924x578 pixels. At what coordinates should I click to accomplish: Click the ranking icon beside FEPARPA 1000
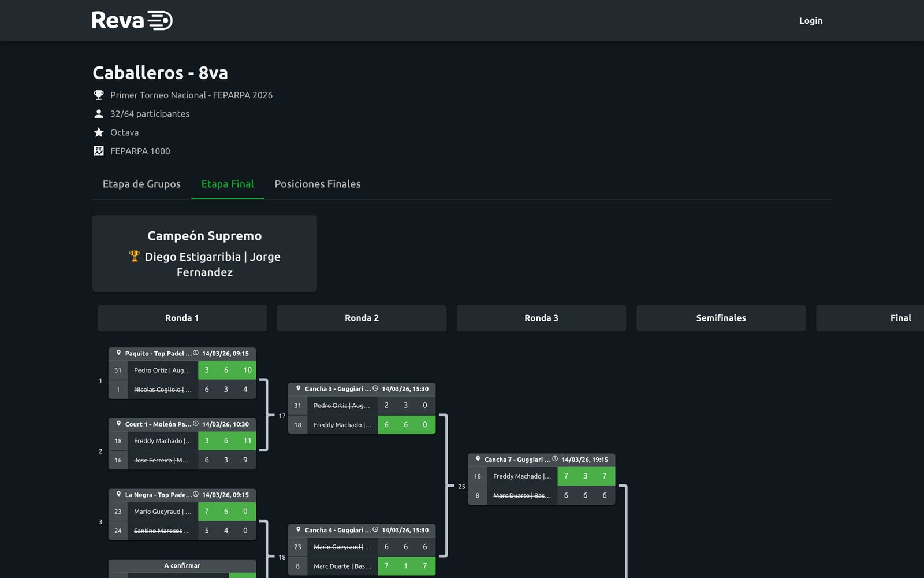pyautogui.click(x=99, y=151)
